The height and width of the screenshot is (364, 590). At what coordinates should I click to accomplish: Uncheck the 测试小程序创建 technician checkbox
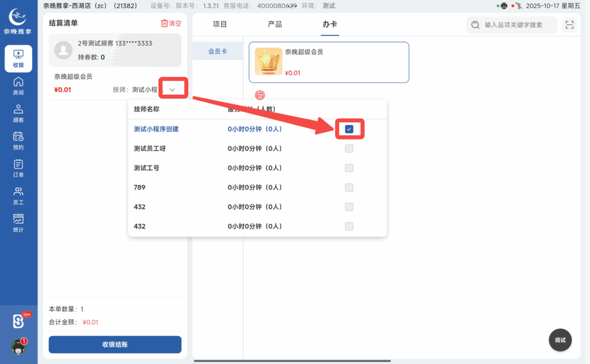coord(349,129)
